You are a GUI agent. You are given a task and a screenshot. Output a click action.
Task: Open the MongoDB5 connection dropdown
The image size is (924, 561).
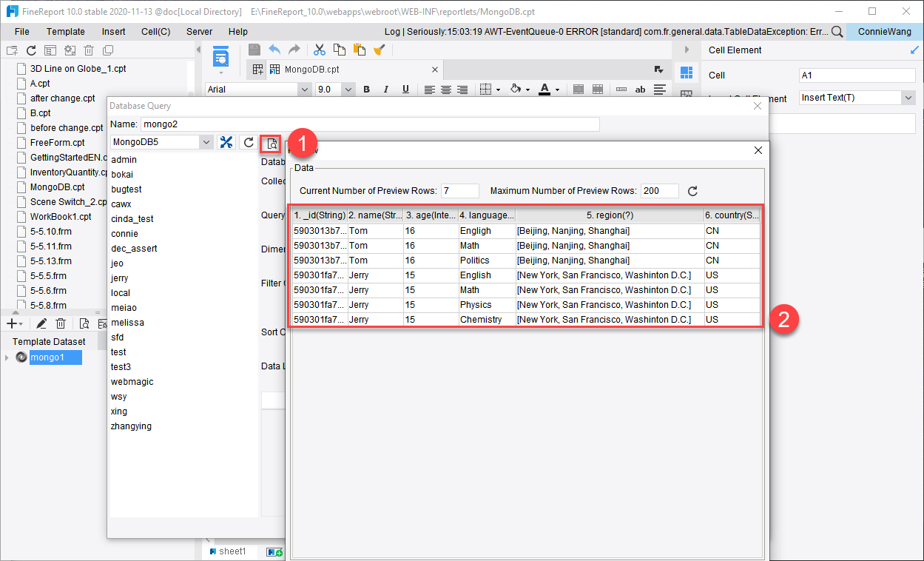click(205, 142)
